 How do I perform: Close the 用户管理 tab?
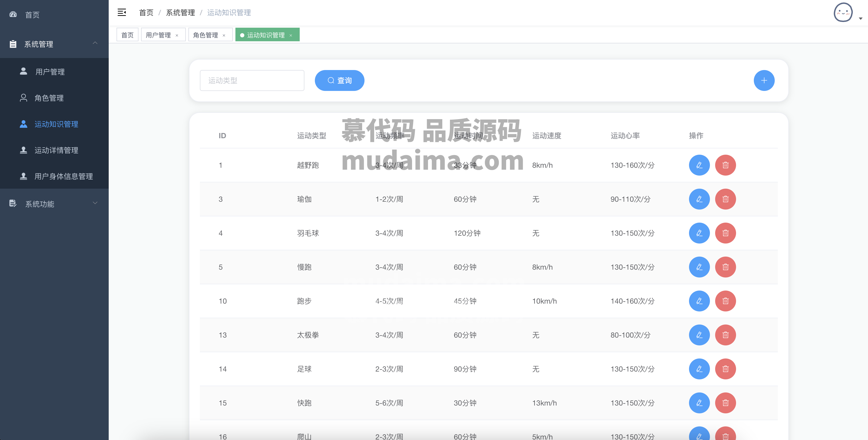[x=177, y=35]
